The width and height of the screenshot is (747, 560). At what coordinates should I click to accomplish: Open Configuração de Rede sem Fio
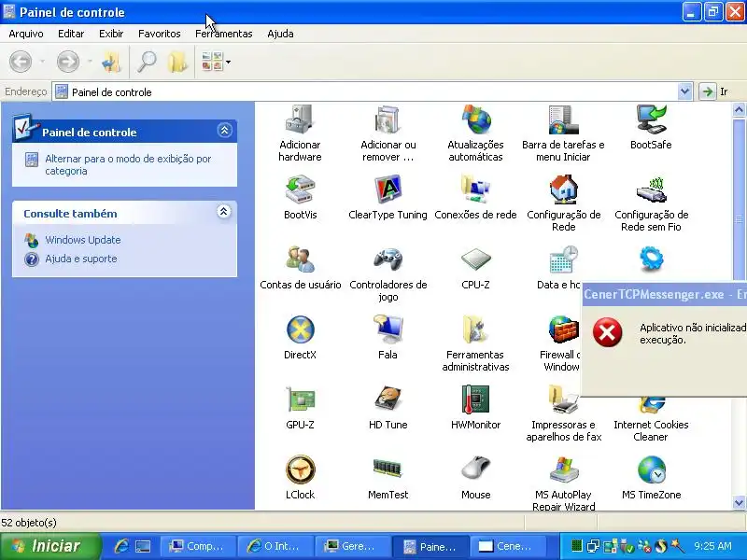click(651, 203)
